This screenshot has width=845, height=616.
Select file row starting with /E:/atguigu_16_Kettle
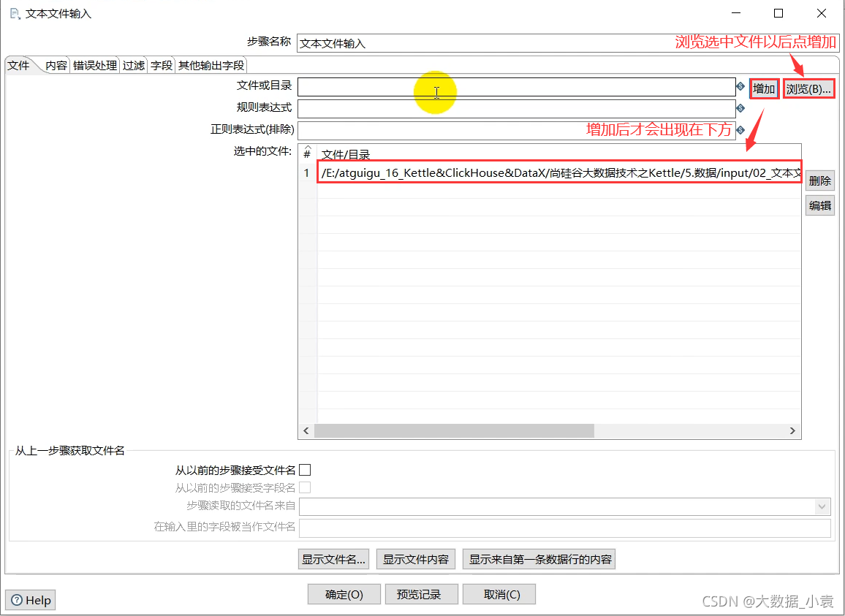click(x=559, y=172)
